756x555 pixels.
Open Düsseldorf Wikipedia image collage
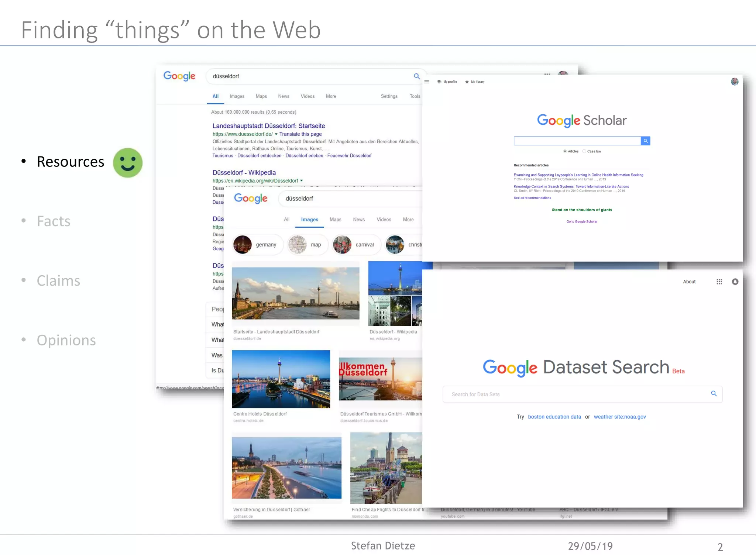coord(395,293)
